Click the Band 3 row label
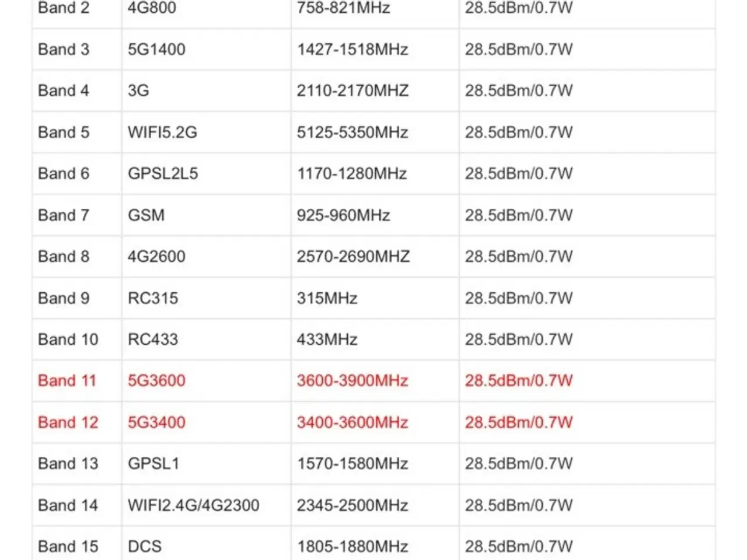This screenshot has height=560, width=747. point(64,50)
